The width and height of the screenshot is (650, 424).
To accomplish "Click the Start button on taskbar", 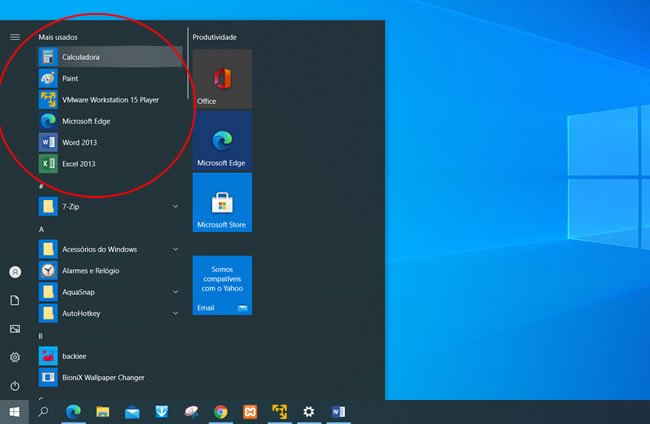I will click(x=15, y=411).
